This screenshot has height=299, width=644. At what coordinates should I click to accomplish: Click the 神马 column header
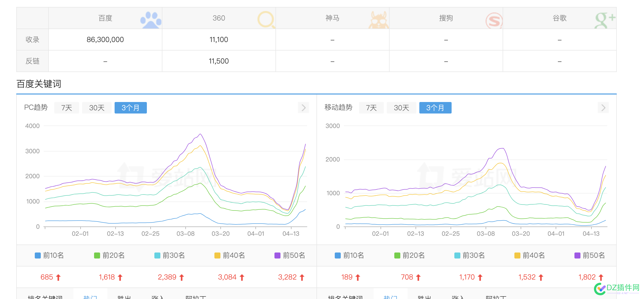point(332,18)
